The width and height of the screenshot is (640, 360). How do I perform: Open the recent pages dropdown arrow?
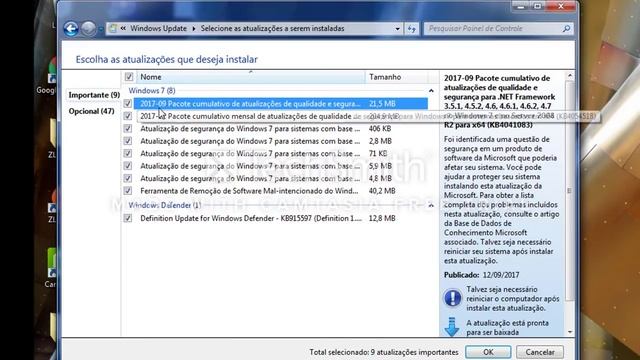[x=100, y=29]
